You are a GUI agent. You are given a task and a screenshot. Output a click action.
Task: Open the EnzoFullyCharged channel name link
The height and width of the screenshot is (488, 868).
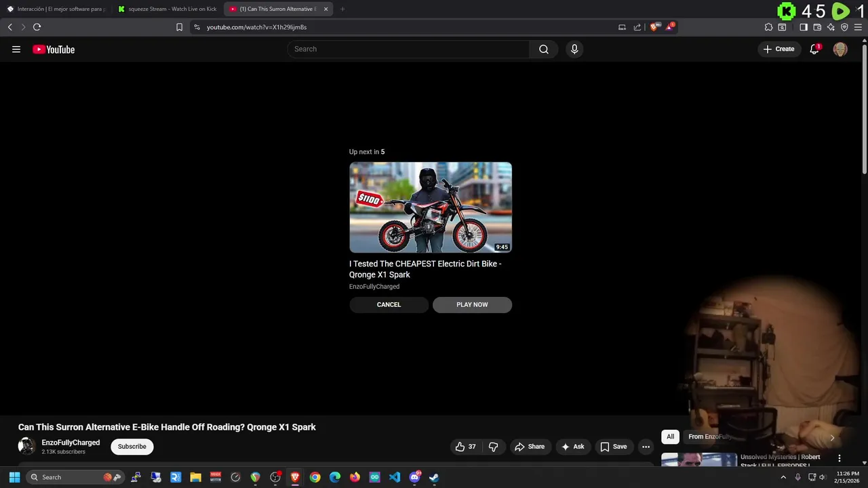point(71,443)
